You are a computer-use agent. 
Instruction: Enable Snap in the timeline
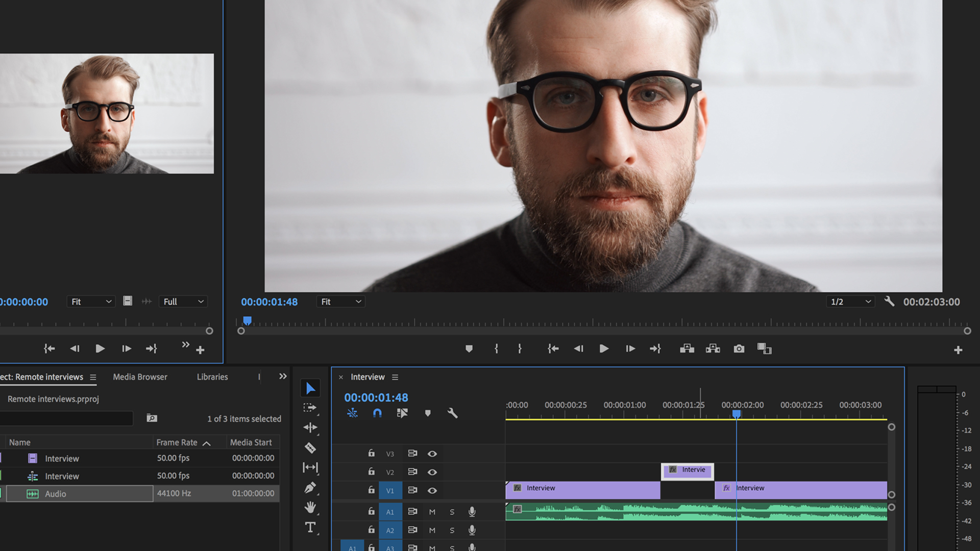click(x=377, y=413)
